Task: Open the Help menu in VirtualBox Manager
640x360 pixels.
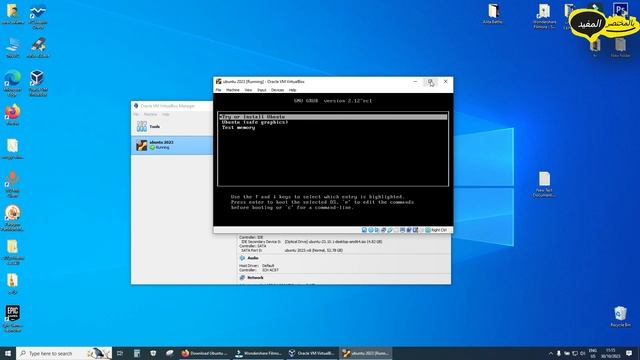Action: (x=165, y=114)
